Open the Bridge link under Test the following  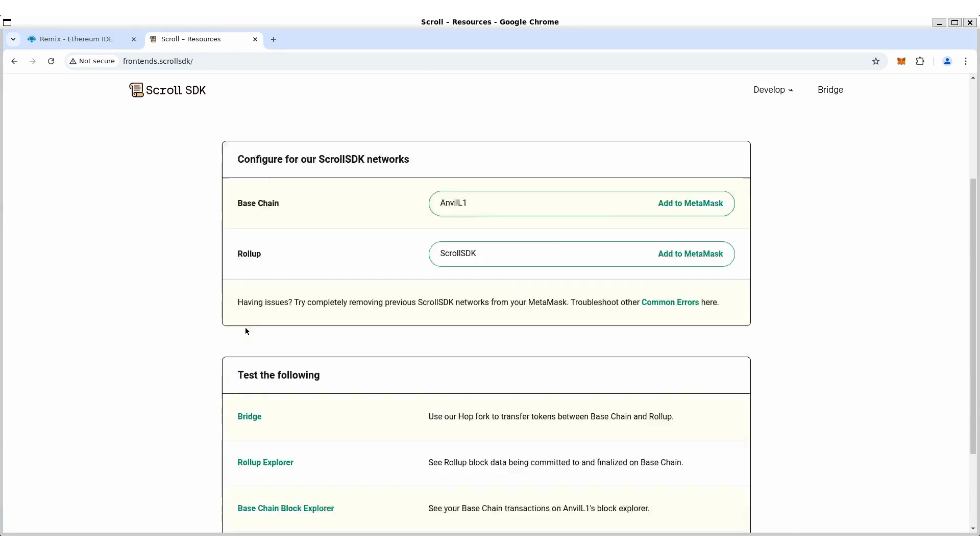pyautogui.click(x=250, y=417)
